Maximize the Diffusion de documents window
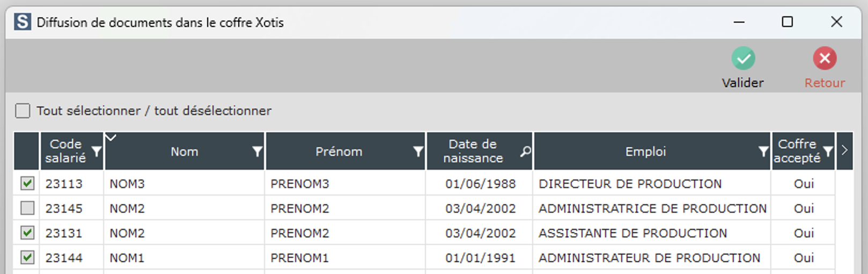Viewport: 868px width, 274px height. (787, 22)
